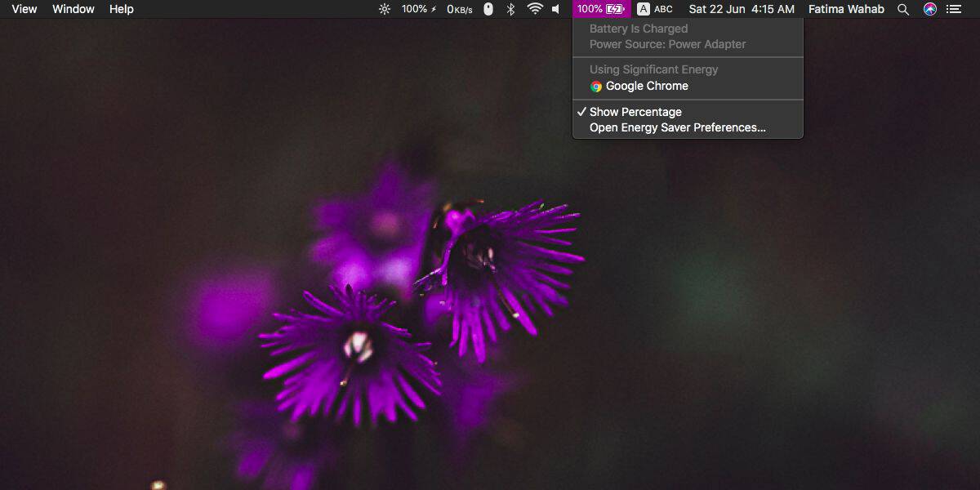Click the mouse battery icon
This screenshot has width=980, height=490.
pyautogui.click(x=488, y=9)
